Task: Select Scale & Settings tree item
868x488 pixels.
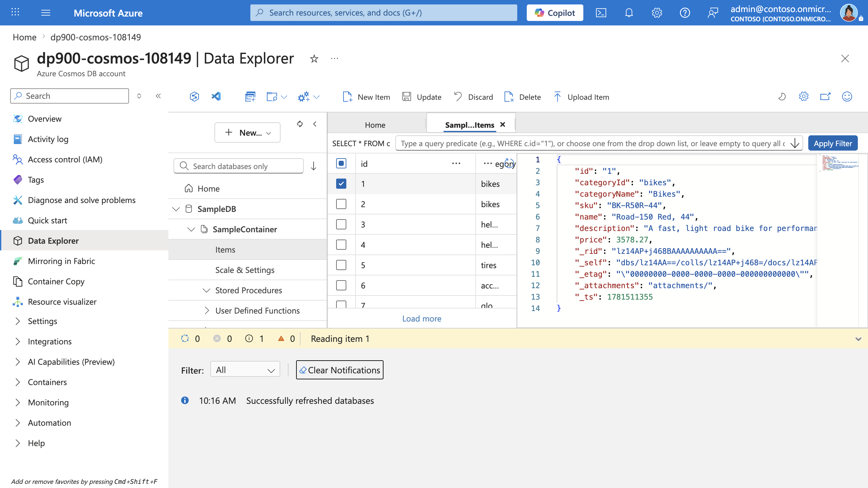Action: point(245,270)
